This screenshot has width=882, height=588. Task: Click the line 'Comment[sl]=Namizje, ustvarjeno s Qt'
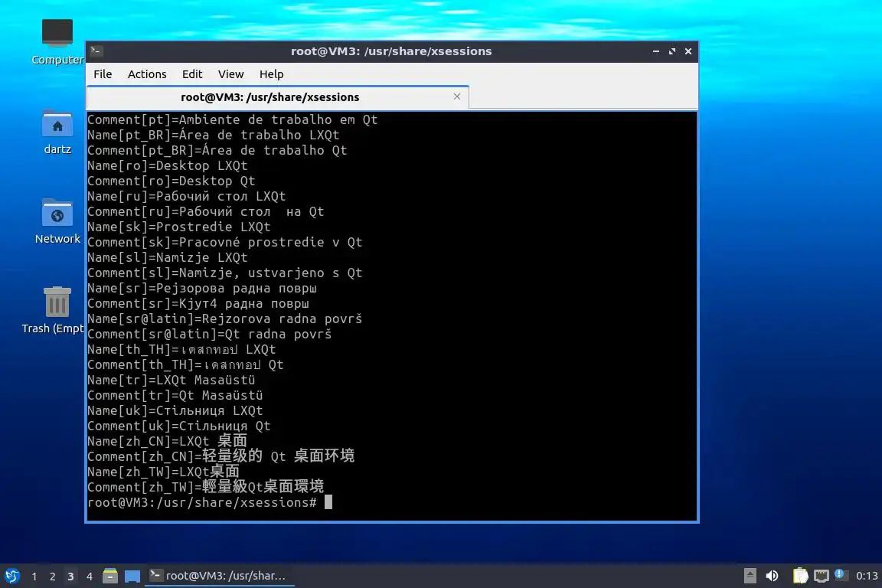tap(225, 273)
